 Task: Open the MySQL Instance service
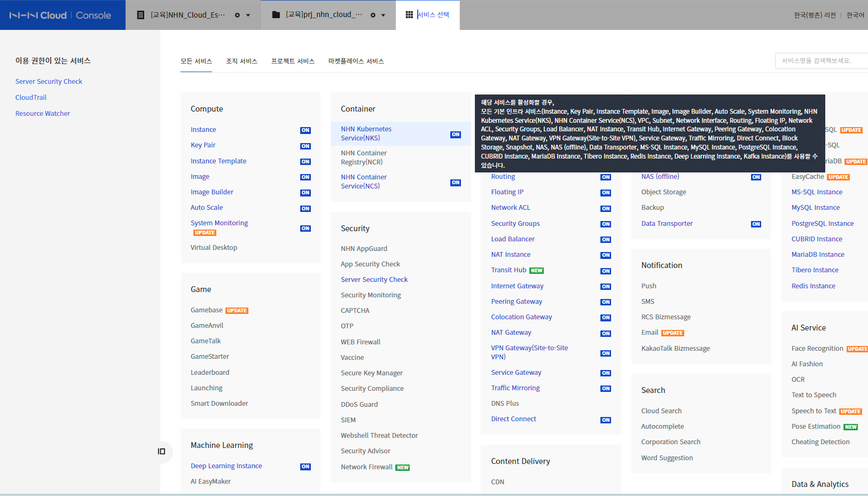coord(816,208)
